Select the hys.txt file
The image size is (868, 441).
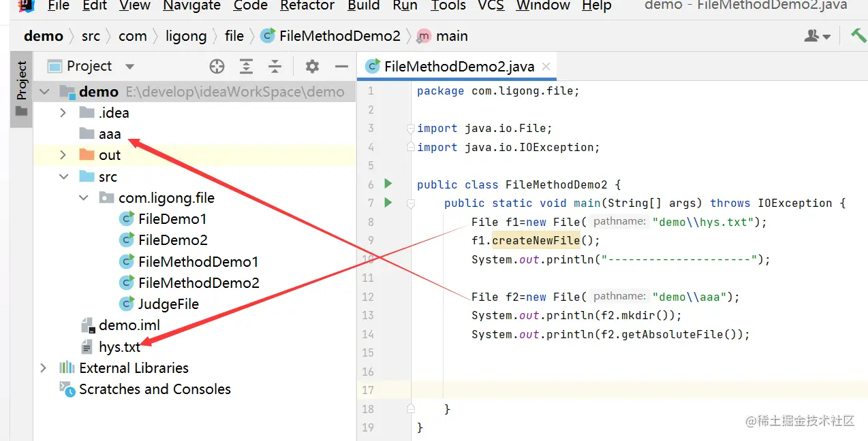coord(119,347)
